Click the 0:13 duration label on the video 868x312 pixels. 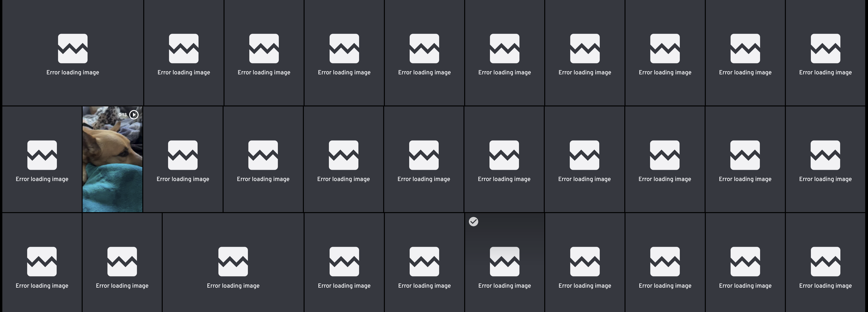pos(123,115)
